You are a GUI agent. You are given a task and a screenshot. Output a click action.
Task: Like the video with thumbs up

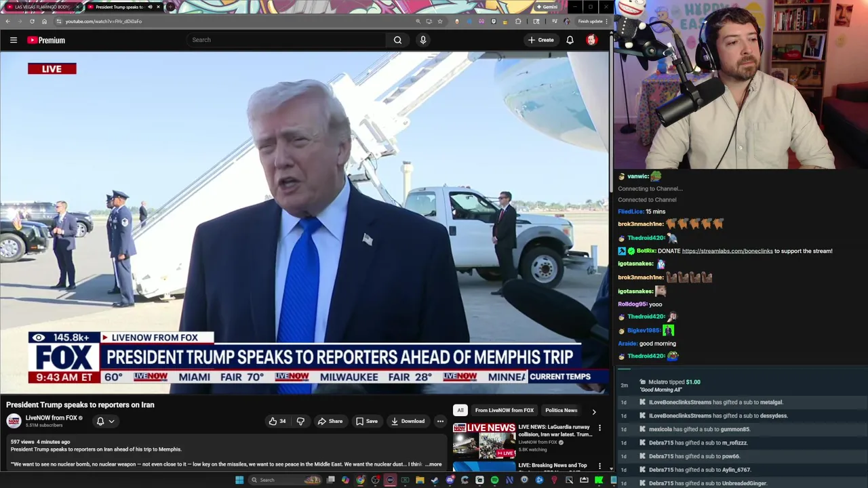(277, 421)
